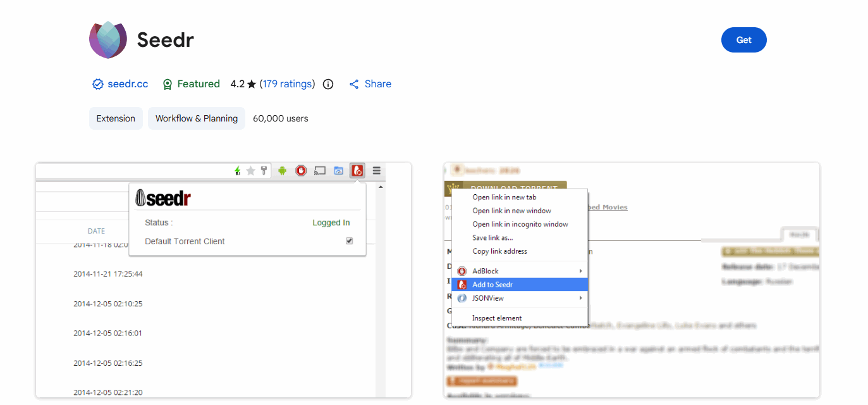
Task: Click the blue speedometer folder toolbar icon
Action: 338,170
